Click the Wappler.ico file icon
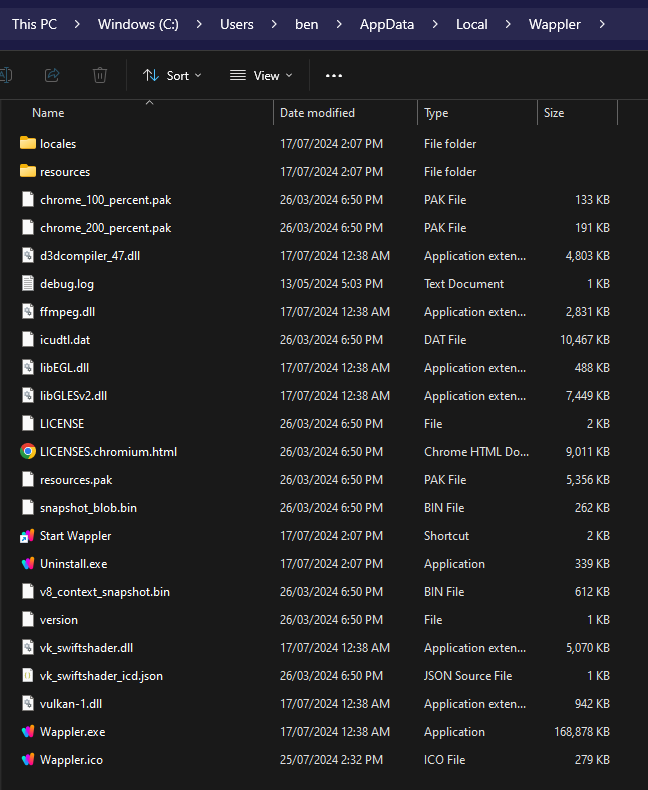Image resolution: width=648 pixels, height=790 pixels. tap(28, 760)
